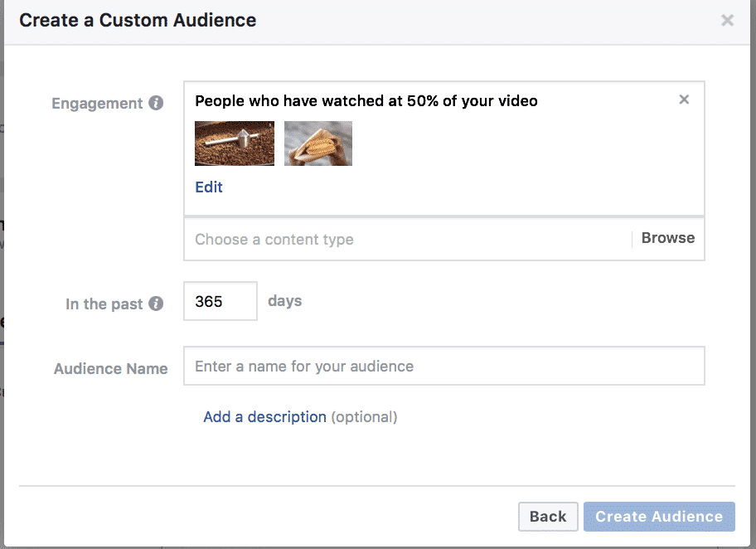Click the info icon next to Engagement
The height and width of the screenshot is (549, 756).
(x=156, y=103)
